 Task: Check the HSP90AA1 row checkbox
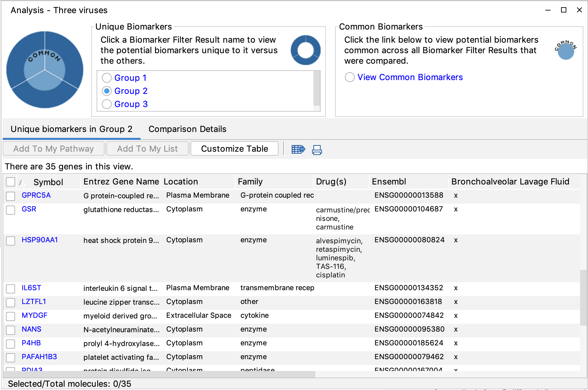click(x=11, y=241)
